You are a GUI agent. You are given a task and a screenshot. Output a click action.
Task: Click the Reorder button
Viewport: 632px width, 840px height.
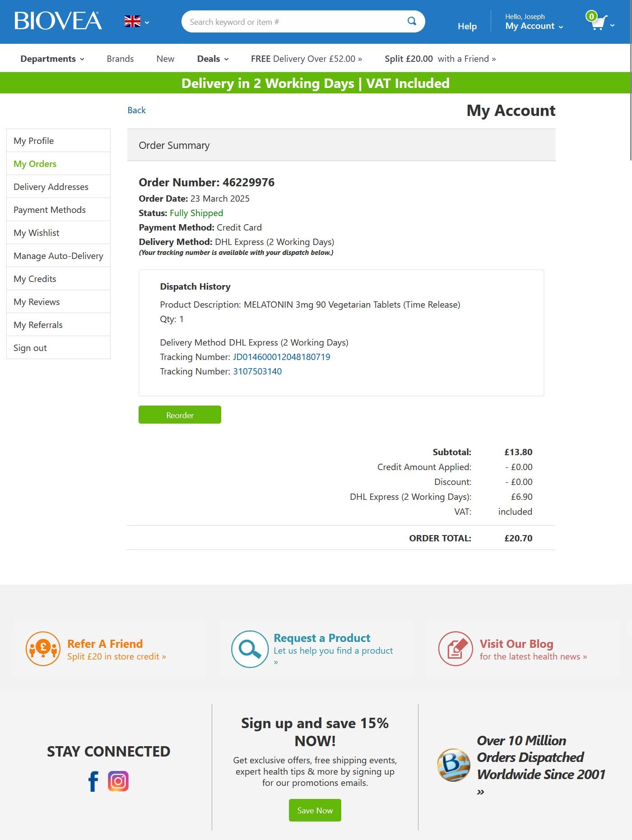click(x=179, y=415)
